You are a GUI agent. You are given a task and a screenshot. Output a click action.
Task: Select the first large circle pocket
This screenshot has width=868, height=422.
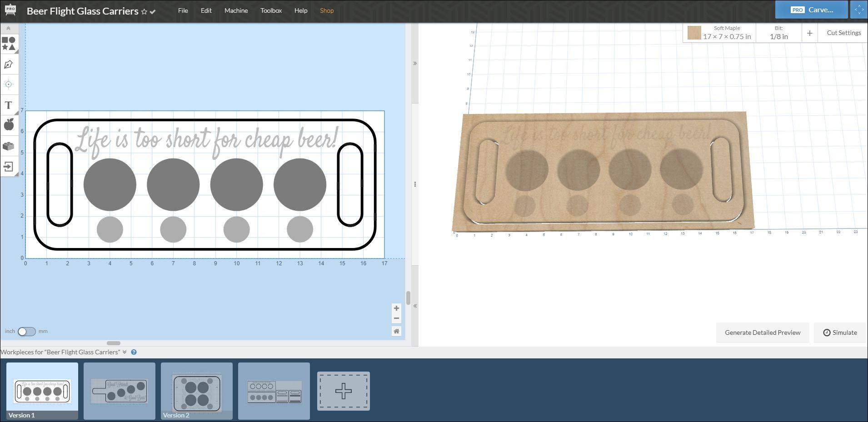tap(110, 184)
